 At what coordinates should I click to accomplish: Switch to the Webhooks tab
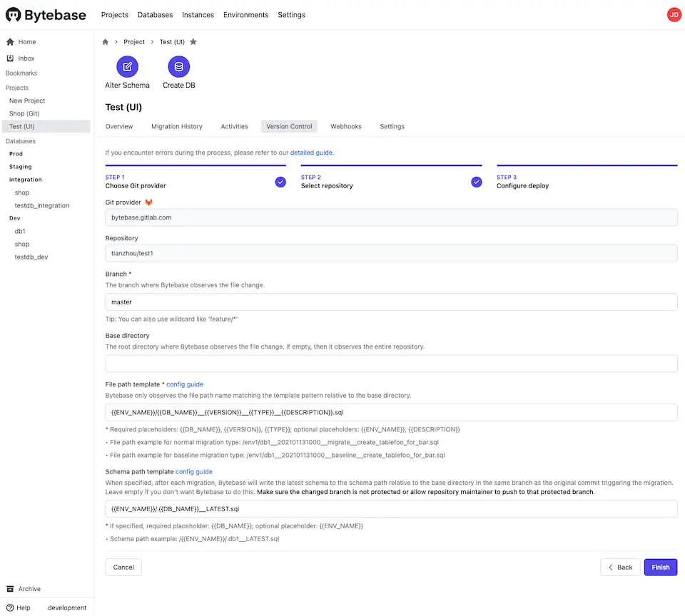[x=345, y=126]
